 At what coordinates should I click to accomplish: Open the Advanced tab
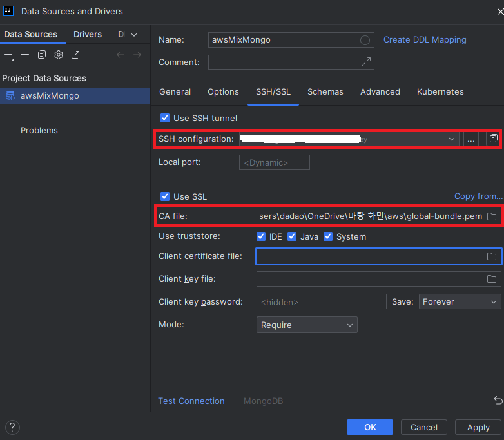[380, 92]
